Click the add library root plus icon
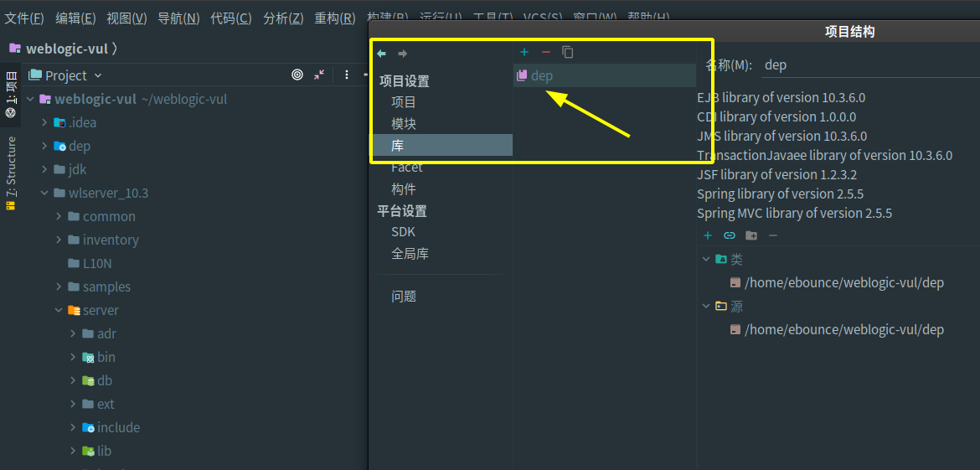The image size is (980, 470). click(708, 235)
